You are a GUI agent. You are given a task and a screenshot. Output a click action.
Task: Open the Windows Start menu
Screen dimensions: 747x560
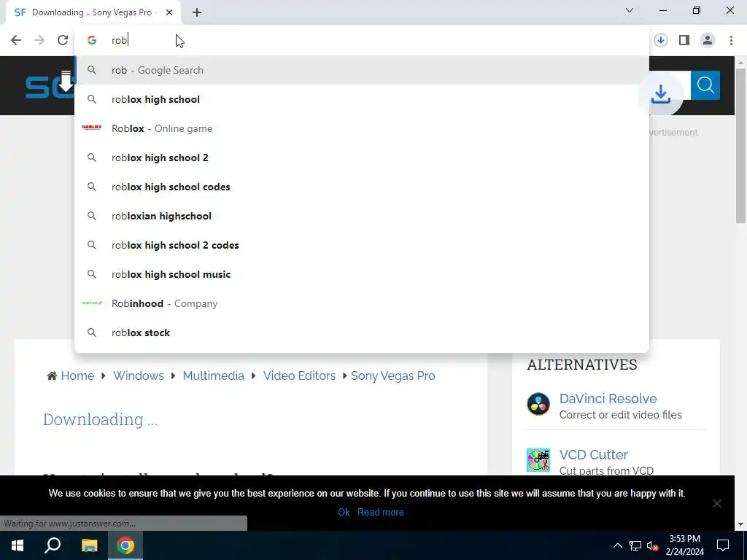point(18,545)
